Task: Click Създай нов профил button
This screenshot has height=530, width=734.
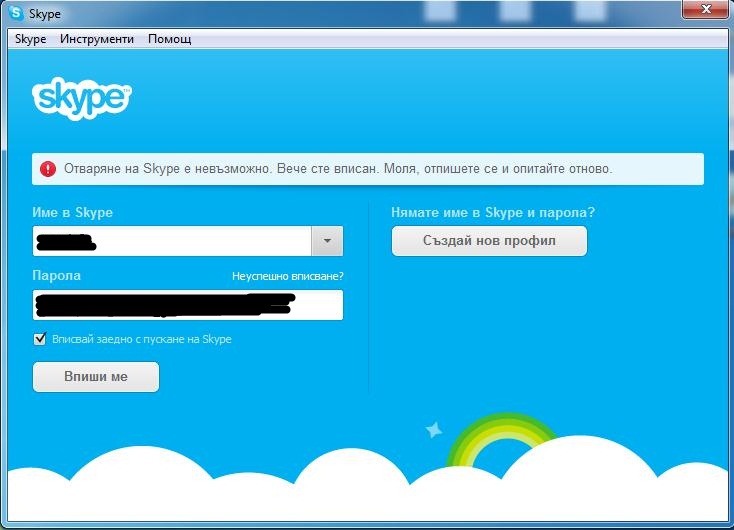Action: coord(489,241)
